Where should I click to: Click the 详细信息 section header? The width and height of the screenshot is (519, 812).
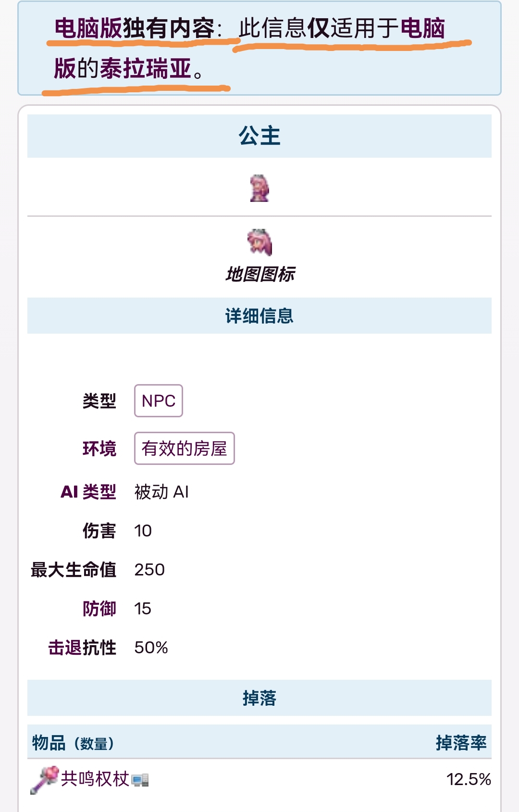pos(259,316)
